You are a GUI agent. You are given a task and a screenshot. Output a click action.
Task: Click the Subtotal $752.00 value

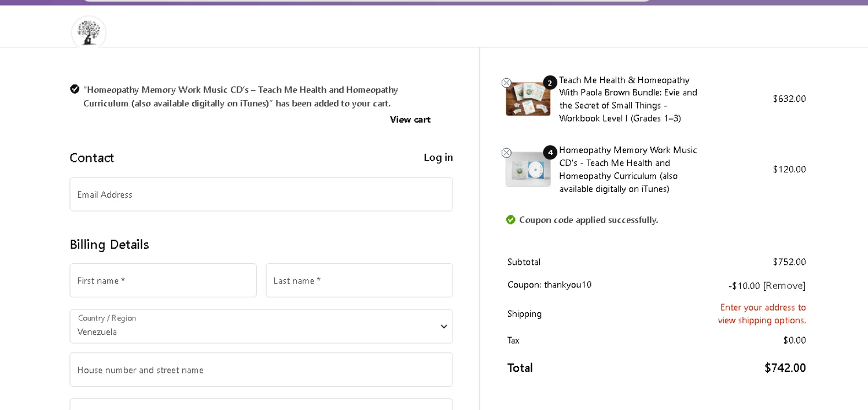[789, 262]
